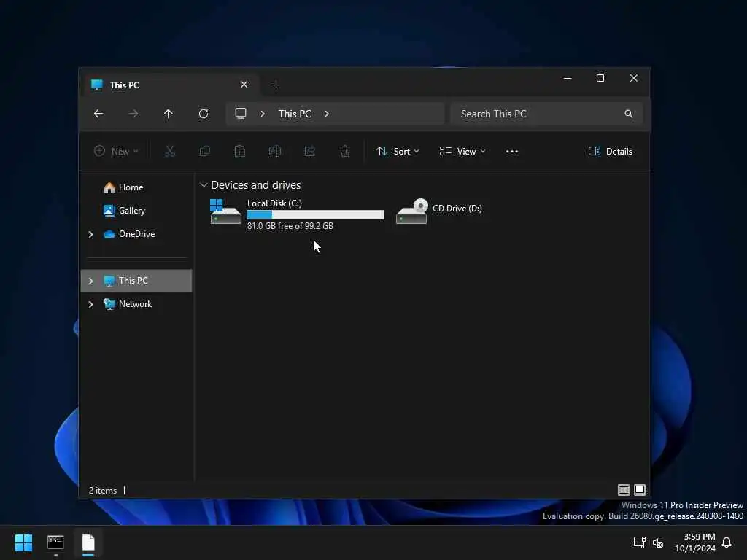This screenshot has height=560, width=747.
Task: Click the File Explorer taskbar icon
Action: tap(88, 542)
